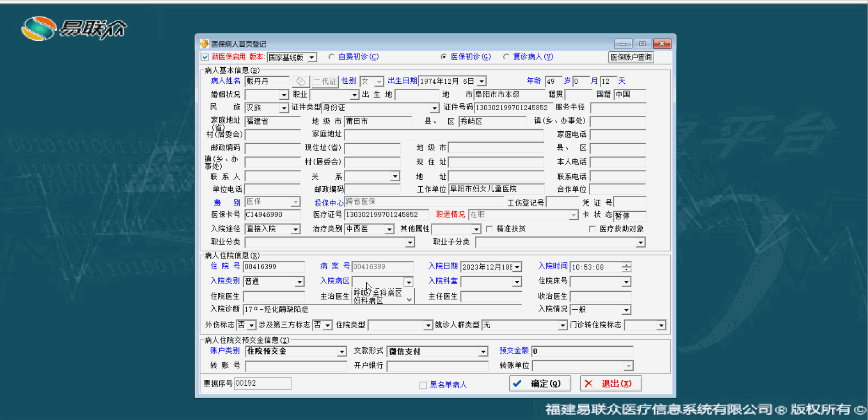
Task: Click the 证件号码 input field
Action: click(x=513, y=108)
